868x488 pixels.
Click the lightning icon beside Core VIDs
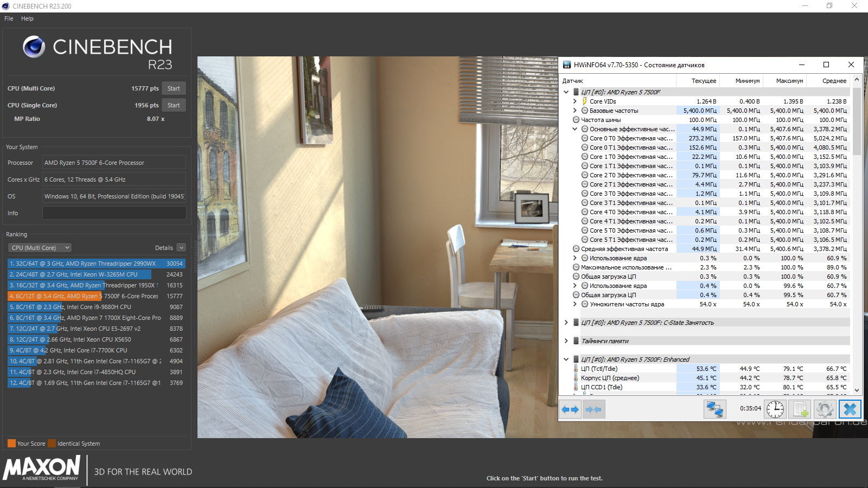point(584,101)
